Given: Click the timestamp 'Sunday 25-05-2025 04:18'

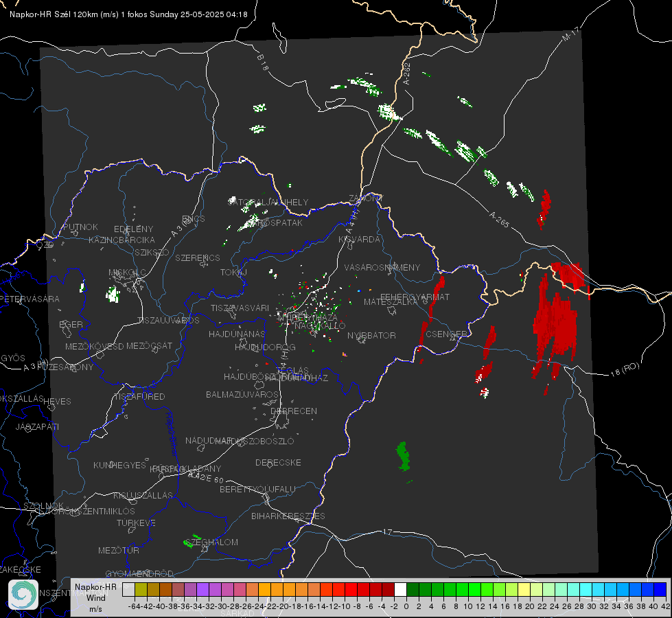Looking at the screenshot, I should [x=198, y=14].
